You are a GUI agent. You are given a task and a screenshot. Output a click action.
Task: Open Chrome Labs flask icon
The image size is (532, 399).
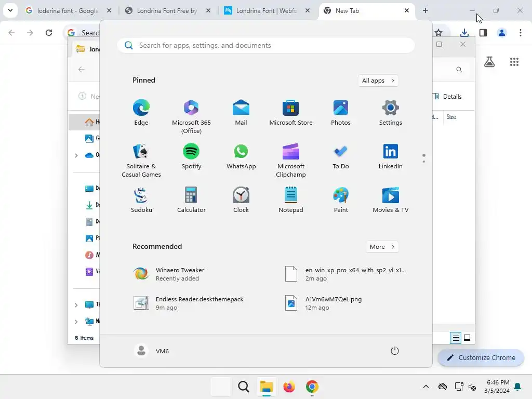coord(489,62)
